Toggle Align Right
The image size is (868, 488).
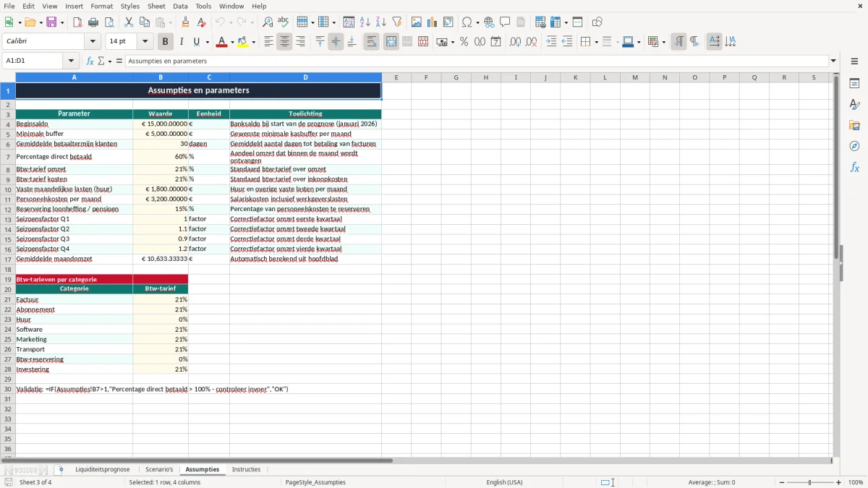click(x=301, y=42)
